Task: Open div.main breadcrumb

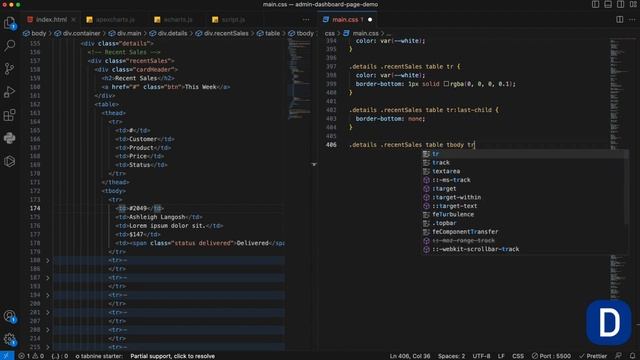Action: 124,33
